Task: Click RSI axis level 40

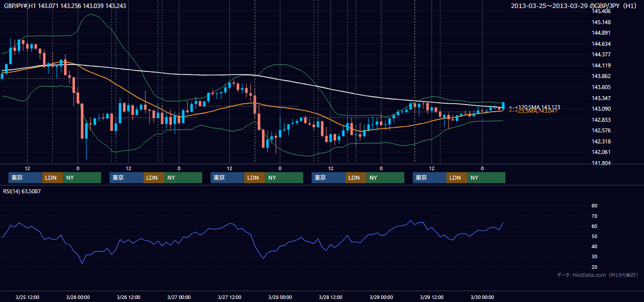Action: tap(594, 247)
